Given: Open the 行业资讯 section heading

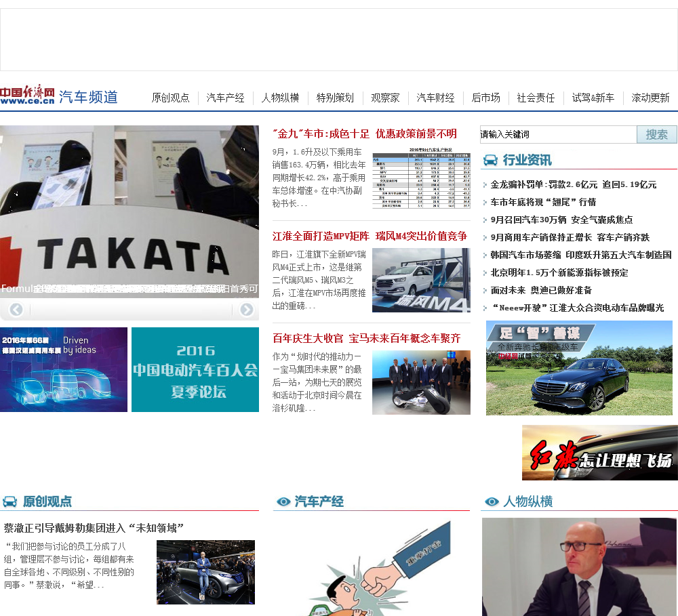Looking at the screenshot, I should (527, 161).
